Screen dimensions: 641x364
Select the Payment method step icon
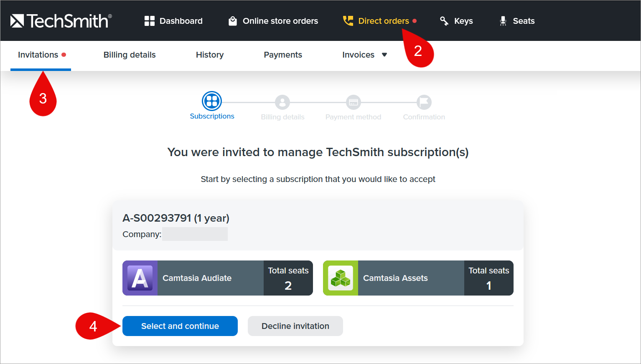click(354, 102)
